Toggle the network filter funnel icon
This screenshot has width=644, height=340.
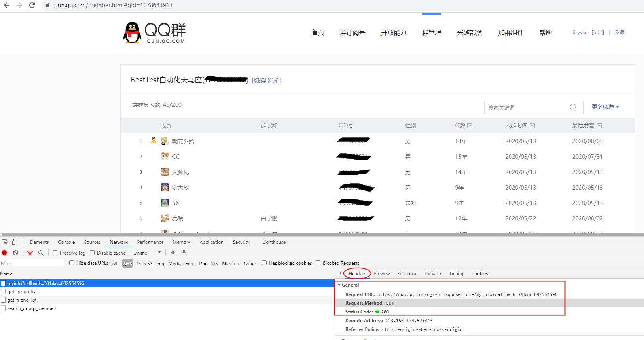[x=30, y=253]
